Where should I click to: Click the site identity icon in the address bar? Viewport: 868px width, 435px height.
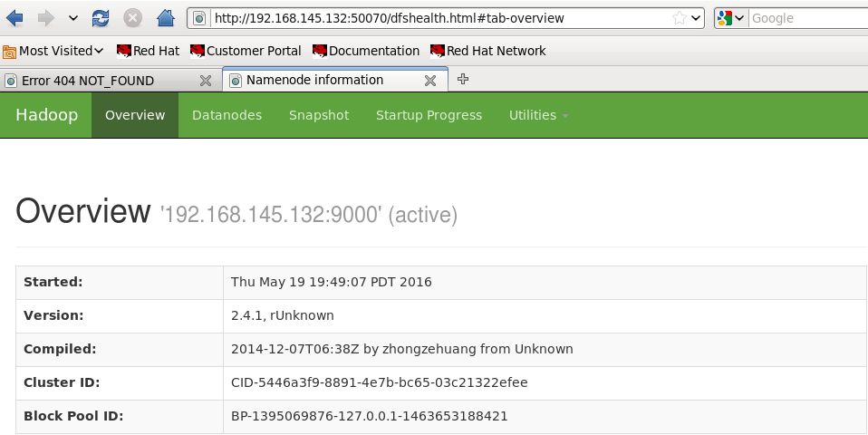[199, 18]
